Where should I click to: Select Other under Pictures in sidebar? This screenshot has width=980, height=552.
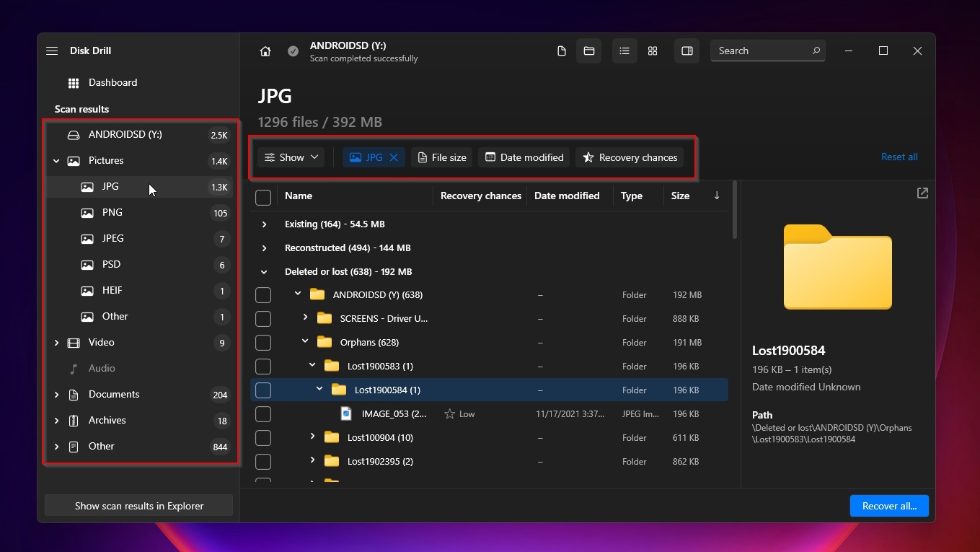click(139, 317)
